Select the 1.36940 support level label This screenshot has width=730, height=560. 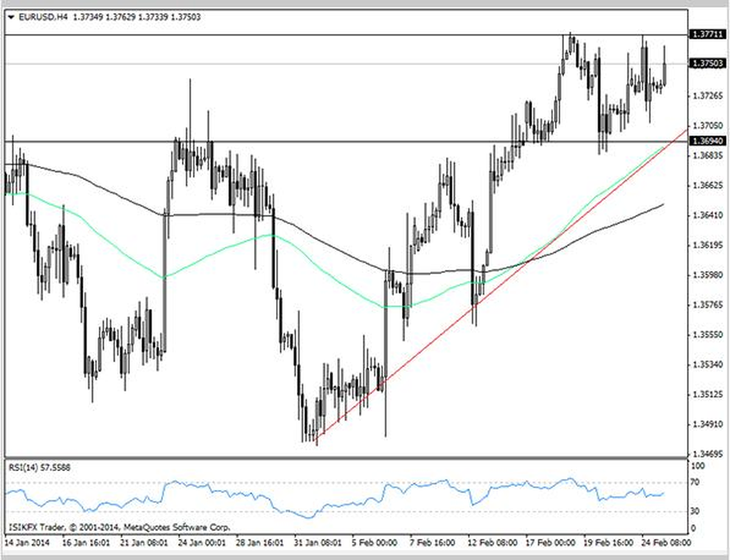[707, 141]
